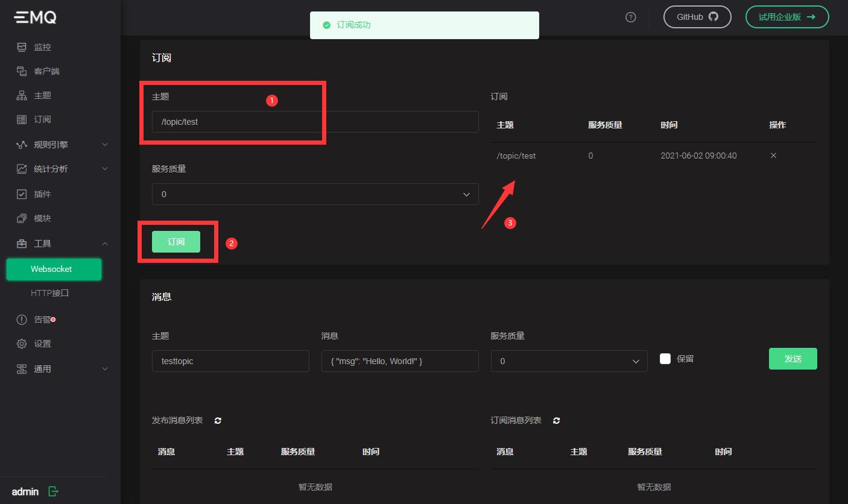Expand the 通用 submenu chevron

tap(105, 369)
